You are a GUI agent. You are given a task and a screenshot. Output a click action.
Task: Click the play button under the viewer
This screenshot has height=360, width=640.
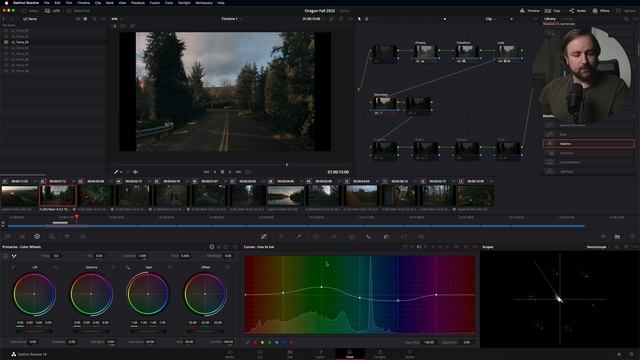230,172
